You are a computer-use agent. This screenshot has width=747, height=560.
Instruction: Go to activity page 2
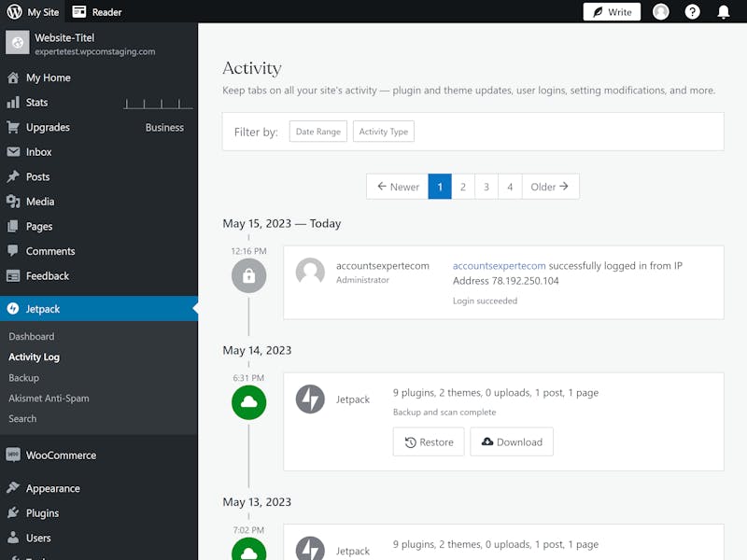tap(463, 187)
